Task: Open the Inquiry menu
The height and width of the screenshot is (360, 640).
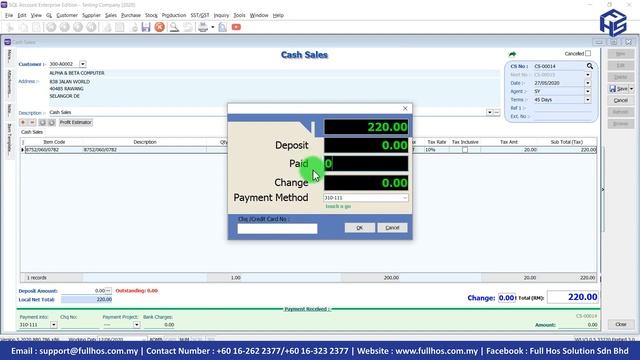Action: (x=221, y=15)
